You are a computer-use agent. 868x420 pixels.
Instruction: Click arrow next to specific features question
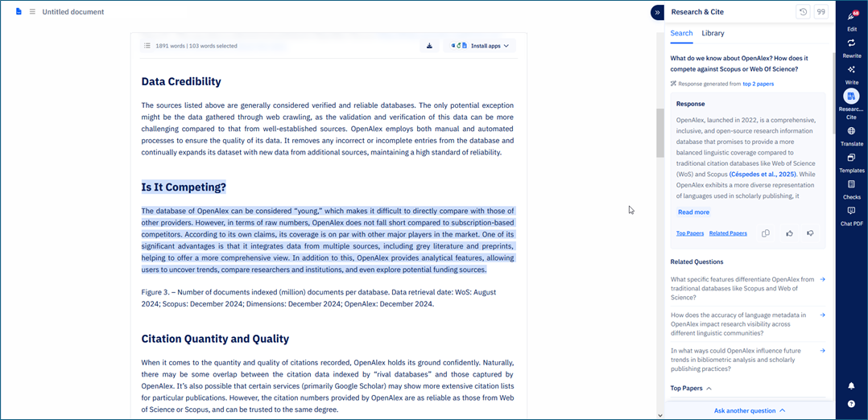822,279
